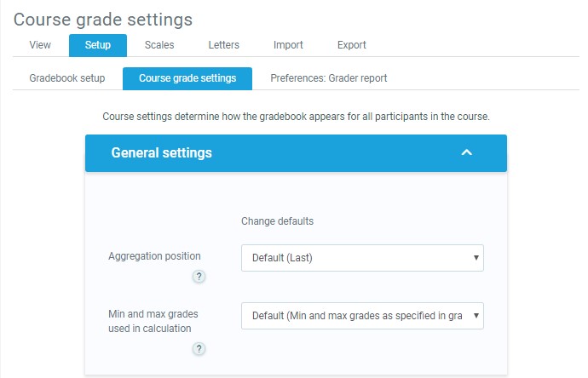Image resolution: width=588 pixels, height=378 pixels.
Task: Open help for Aggregation position
Action: pyautogui.click(x=199, y=276)
